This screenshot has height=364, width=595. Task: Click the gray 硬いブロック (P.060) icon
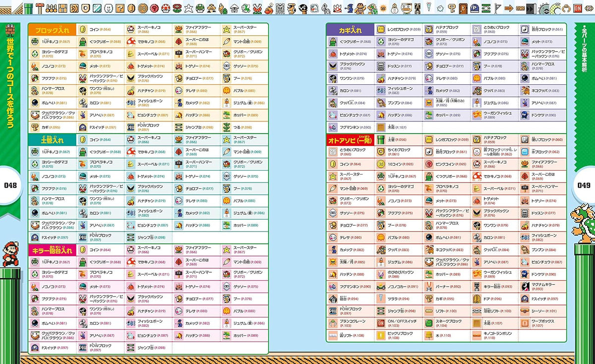(525, 139)
